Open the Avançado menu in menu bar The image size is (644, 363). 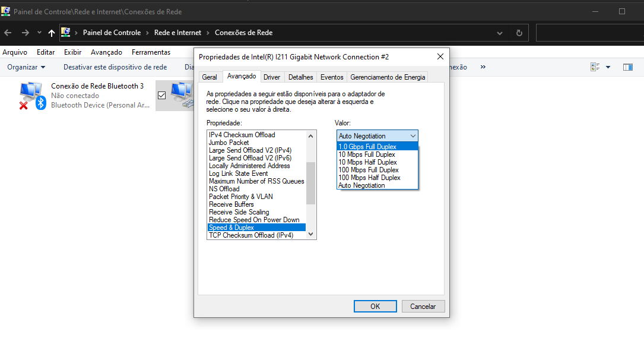(106, 52)
